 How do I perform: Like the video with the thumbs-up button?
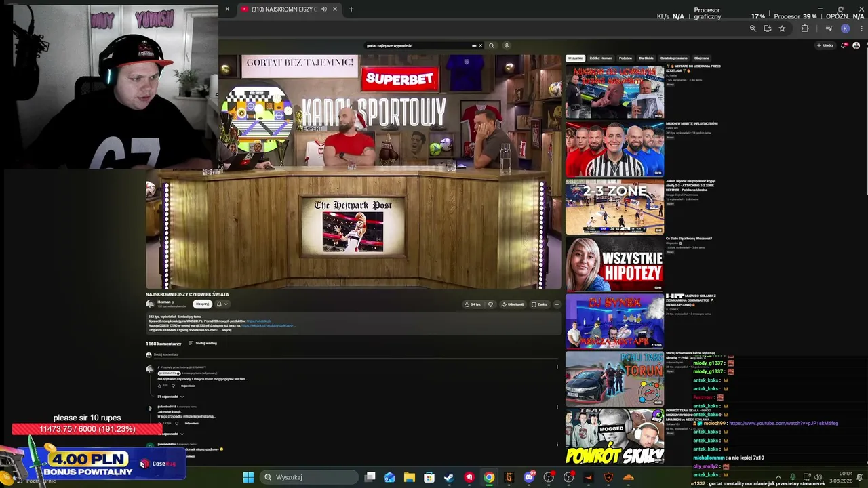473,304
